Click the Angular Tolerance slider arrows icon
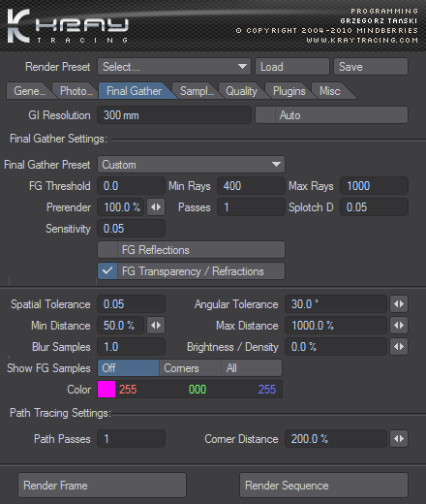The width and height of the screenshot is (426, 504). pos(399,304)
